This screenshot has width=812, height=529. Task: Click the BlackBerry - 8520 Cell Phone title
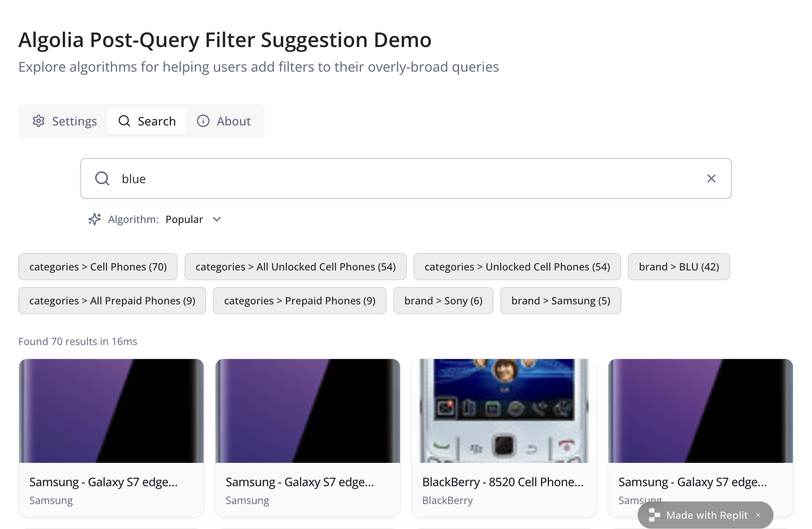pyautogui.click(x=503, y=482)
